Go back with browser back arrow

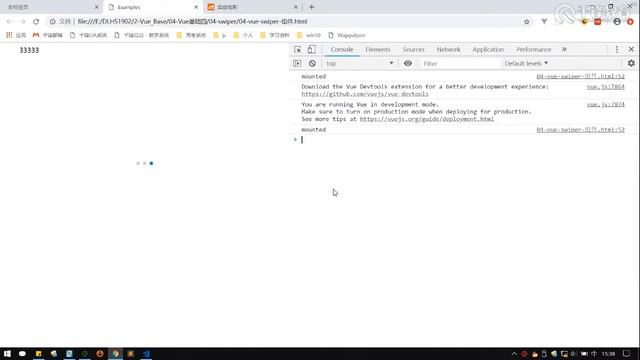click(9, 21)
